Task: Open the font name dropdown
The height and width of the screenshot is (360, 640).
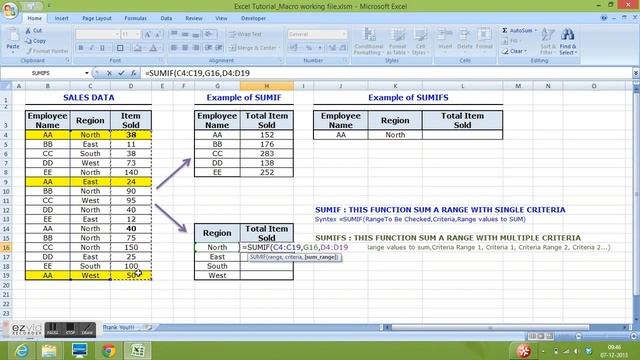Action: click(x=116, y=35)
